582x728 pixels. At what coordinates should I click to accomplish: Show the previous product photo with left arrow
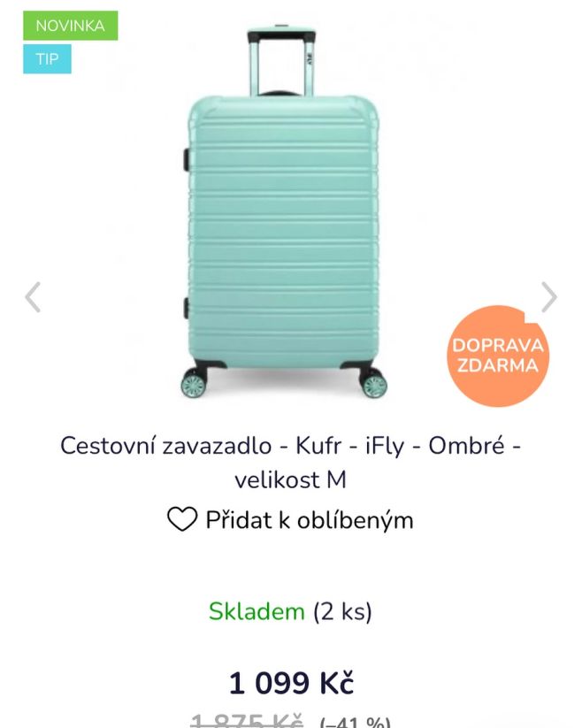(32, 297)
